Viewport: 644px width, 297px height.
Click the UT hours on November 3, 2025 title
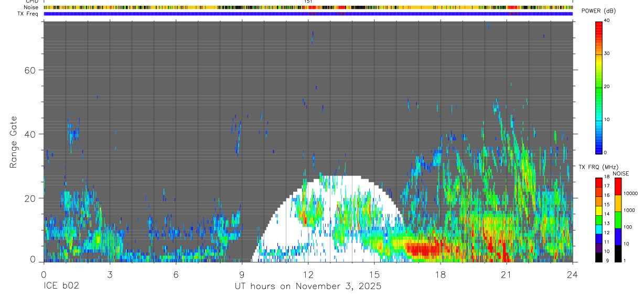[308, 287]
